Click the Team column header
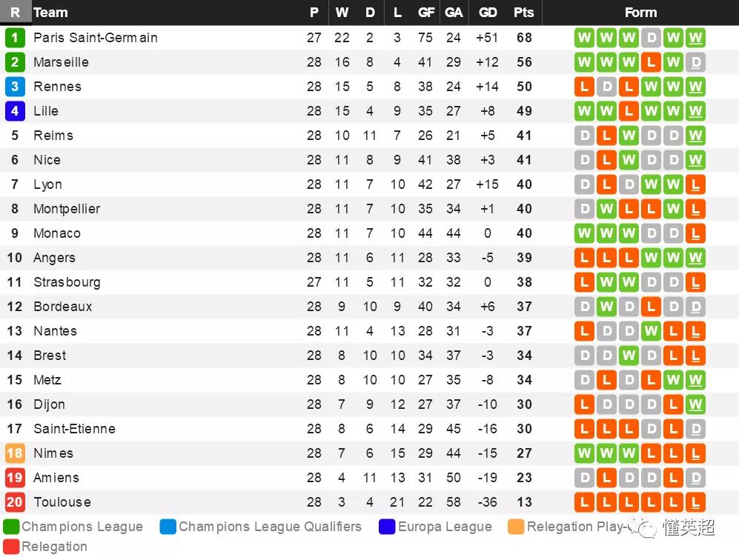The width and height of the screenshot is (739, 560). (50, 13)
